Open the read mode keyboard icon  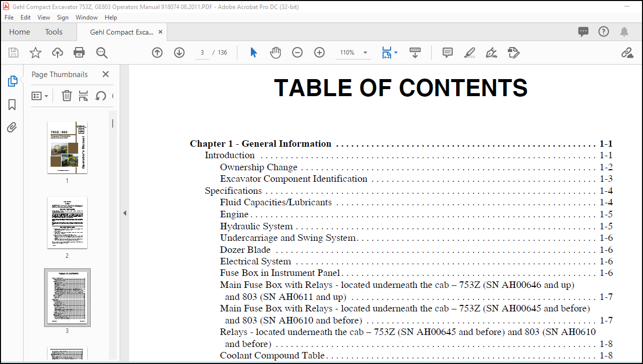coord(415,53)
